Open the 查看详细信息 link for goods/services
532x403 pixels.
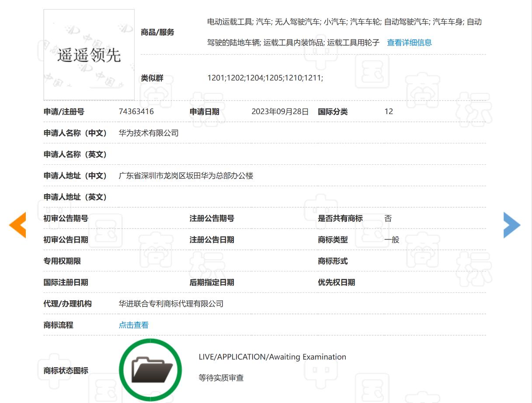[x=409, y=42]
